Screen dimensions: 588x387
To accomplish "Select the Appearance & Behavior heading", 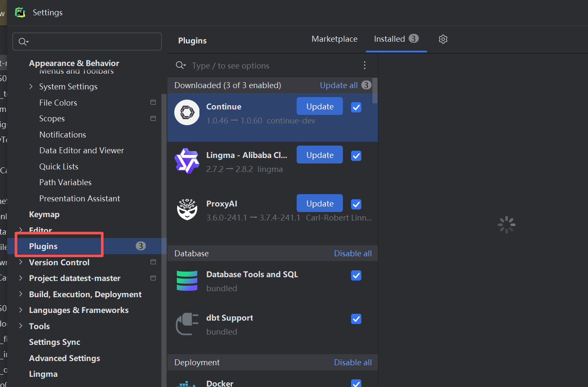I will (74, 63).
